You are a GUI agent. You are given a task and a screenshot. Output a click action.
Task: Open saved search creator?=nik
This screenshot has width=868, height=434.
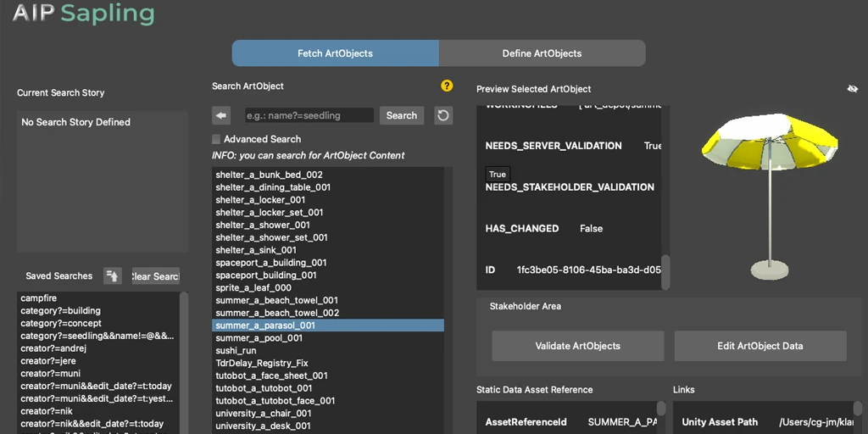(x=98, y=411)
